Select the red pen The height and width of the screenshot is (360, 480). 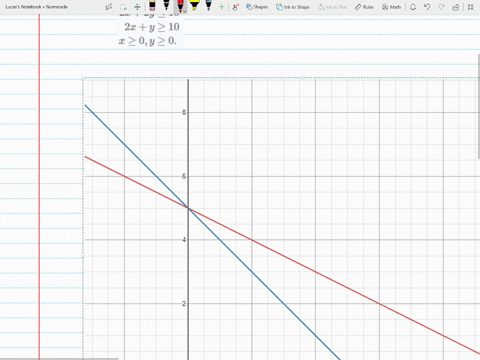(180, 6)
